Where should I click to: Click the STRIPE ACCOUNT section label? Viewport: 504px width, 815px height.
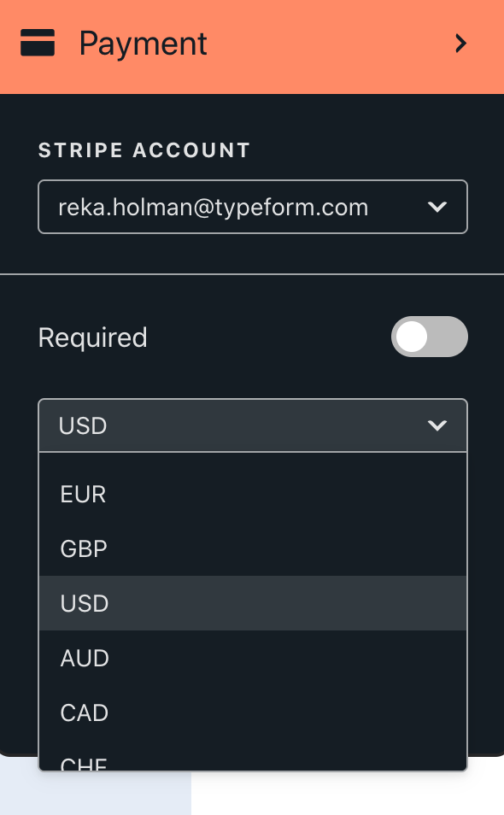coord(144,150)
